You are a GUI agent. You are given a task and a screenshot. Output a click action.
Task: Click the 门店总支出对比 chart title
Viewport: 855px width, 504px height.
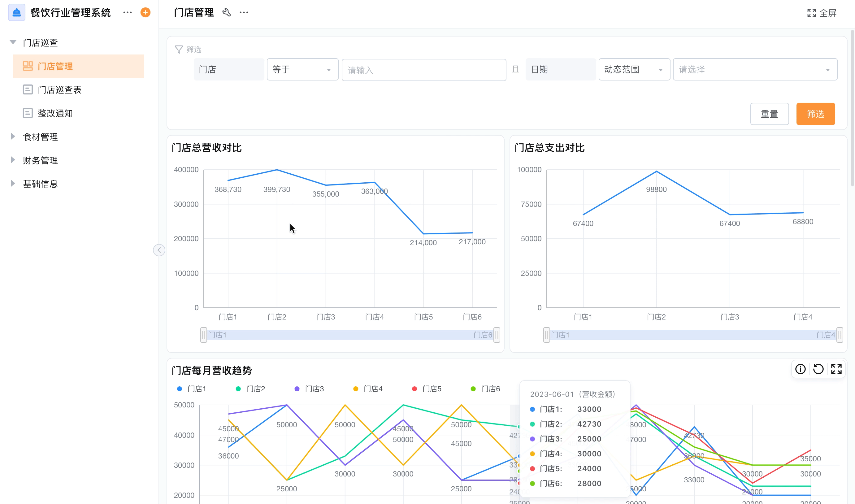click(x=549, y=148)
